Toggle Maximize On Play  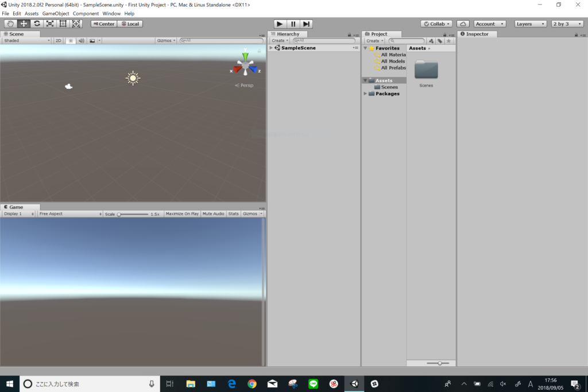182,214
